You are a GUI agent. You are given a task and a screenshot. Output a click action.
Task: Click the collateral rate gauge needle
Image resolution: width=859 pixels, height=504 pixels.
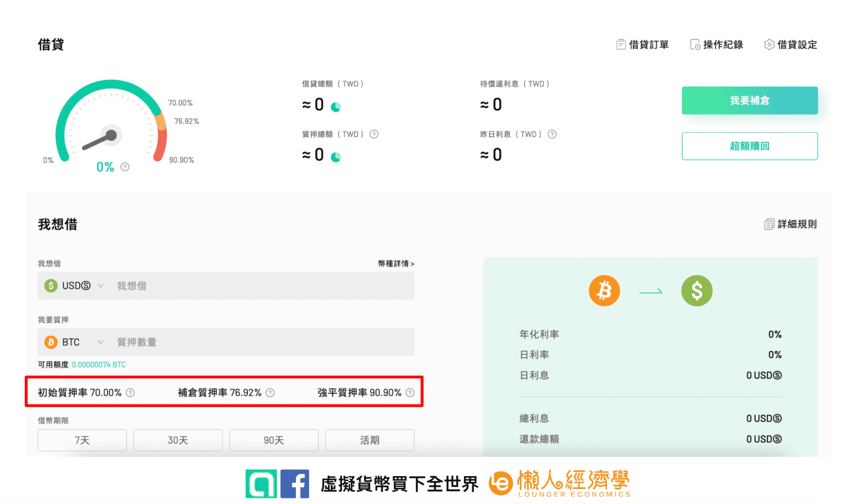pyautogui.click(x=100, y=141)
